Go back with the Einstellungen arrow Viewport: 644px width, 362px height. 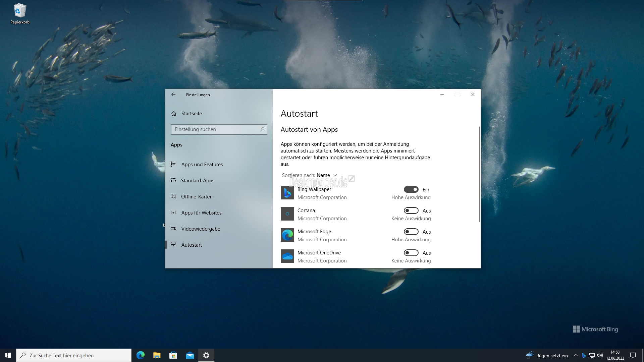[x=173, y=95]
